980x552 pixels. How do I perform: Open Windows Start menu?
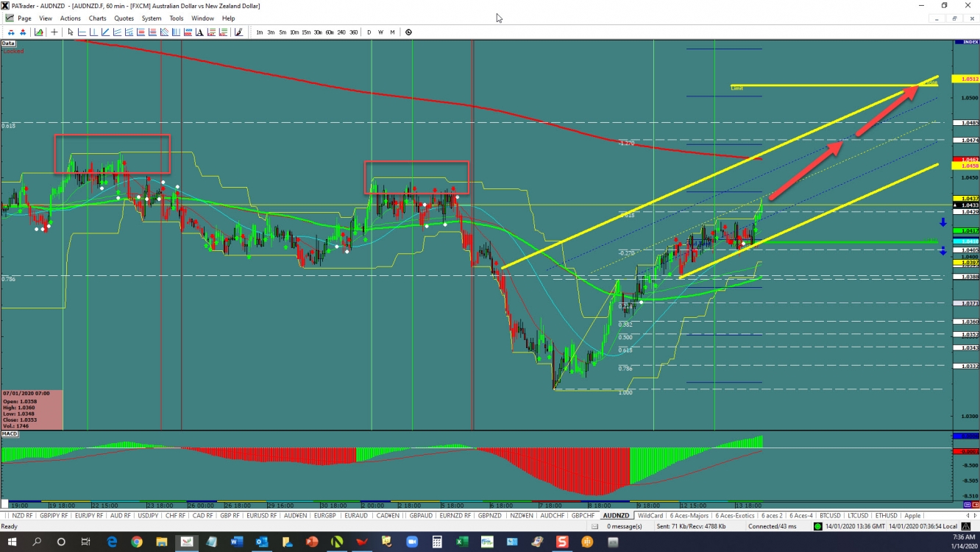(x=13, y=542)
